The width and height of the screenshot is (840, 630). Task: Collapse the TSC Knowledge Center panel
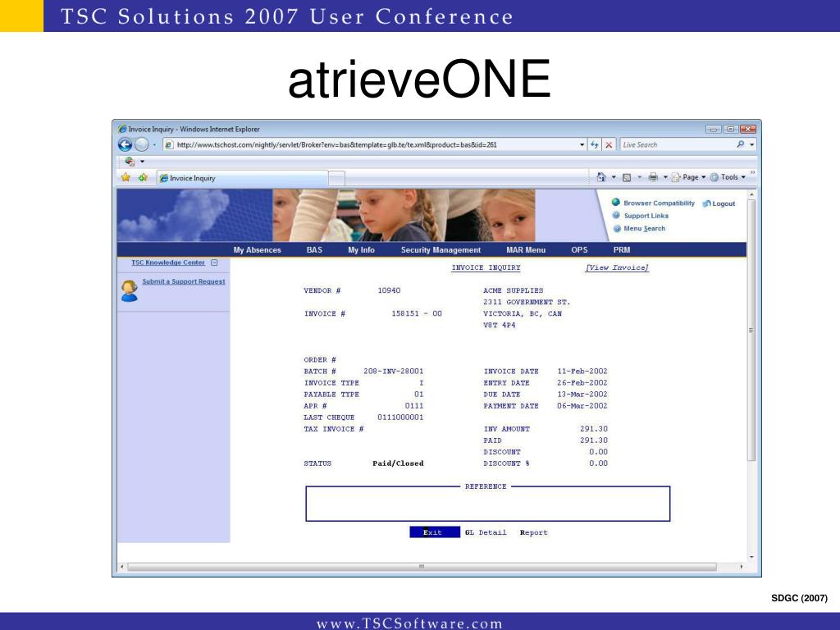tap(214, 262)
